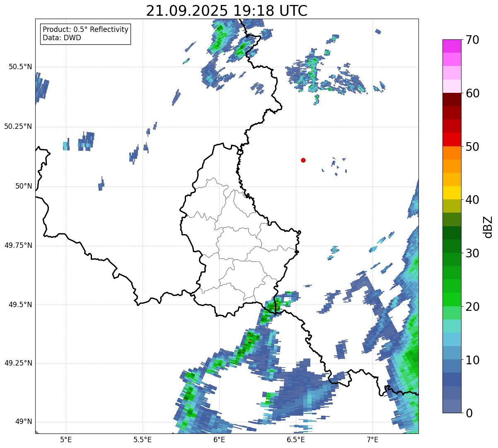498x448 pixels.
Task: Click the longitude label "6.5°E"
Action: pyautogui.click(x=296, y=439)
